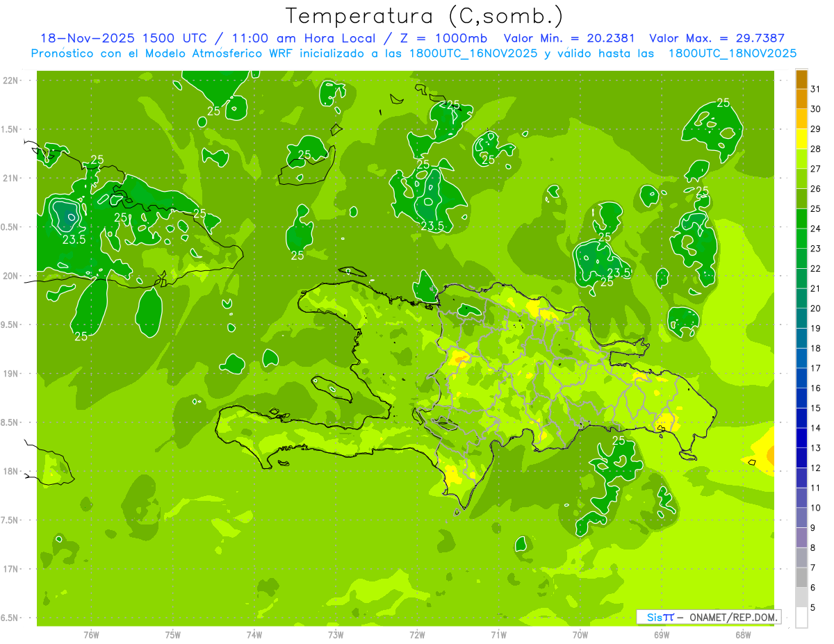Click the '8' value on the color scale
Viewport: 834px width, 644px height.
coord(813,548)
